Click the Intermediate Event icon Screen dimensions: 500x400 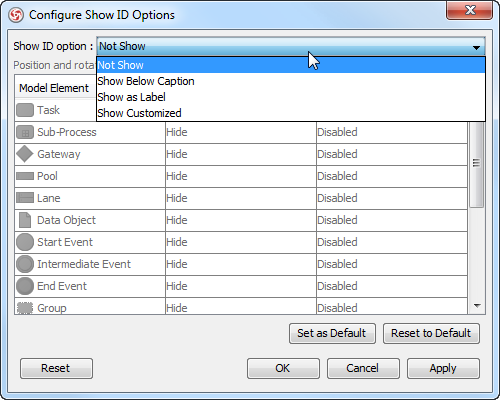tap(25, 264)
